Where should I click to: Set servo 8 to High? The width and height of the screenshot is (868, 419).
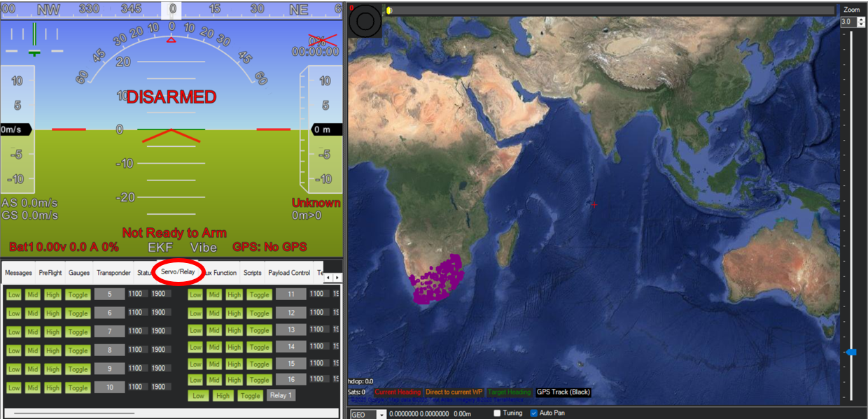52,350
